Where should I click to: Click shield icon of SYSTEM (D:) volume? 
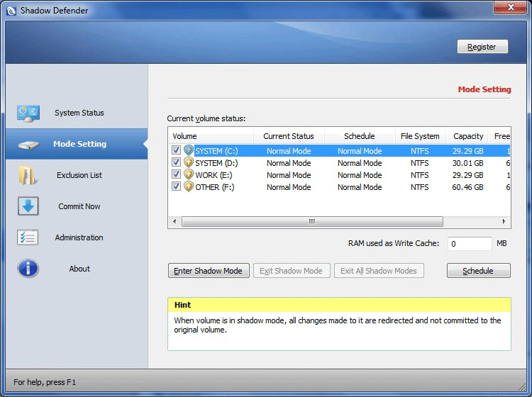(189, 162)
